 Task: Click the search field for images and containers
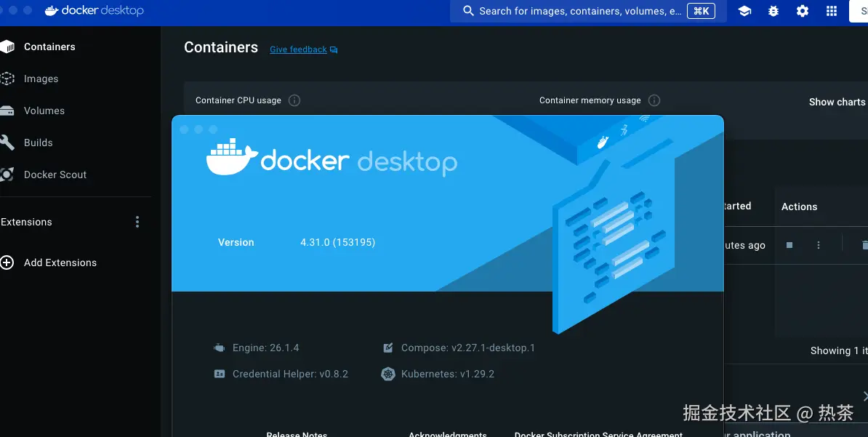click(x=588, y=11)
